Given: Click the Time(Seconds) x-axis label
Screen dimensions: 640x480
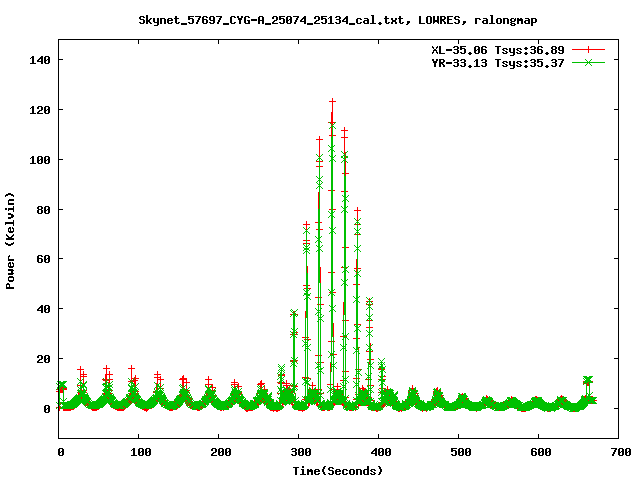Looking at the screenshot, I should (x=338, y=471).
